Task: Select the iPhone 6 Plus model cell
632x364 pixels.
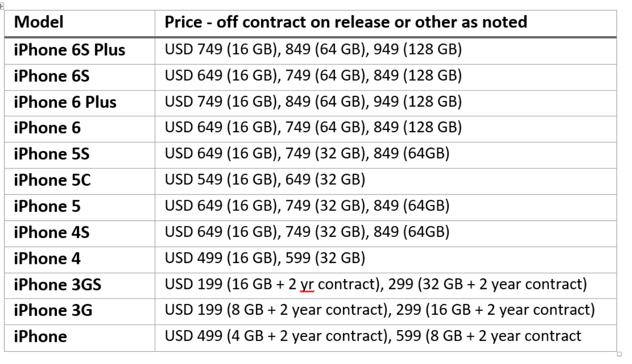Action: pyautogui.click(x=80, y=102)
